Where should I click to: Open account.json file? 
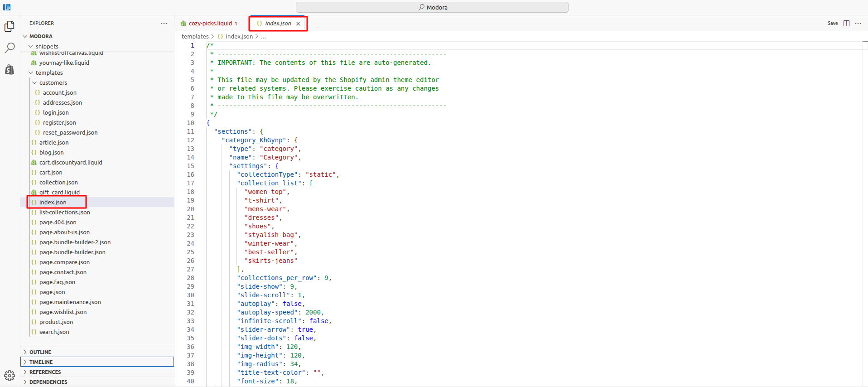[x=97, y=92]
